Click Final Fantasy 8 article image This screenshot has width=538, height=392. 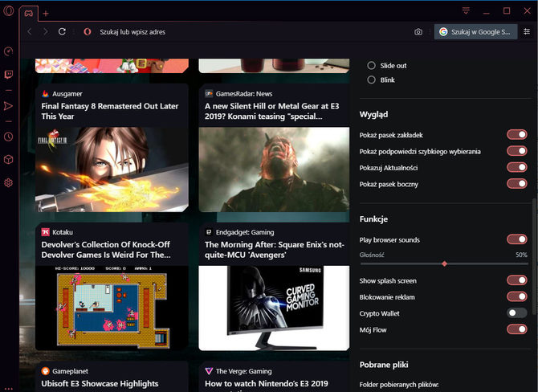tap(112, 169)
